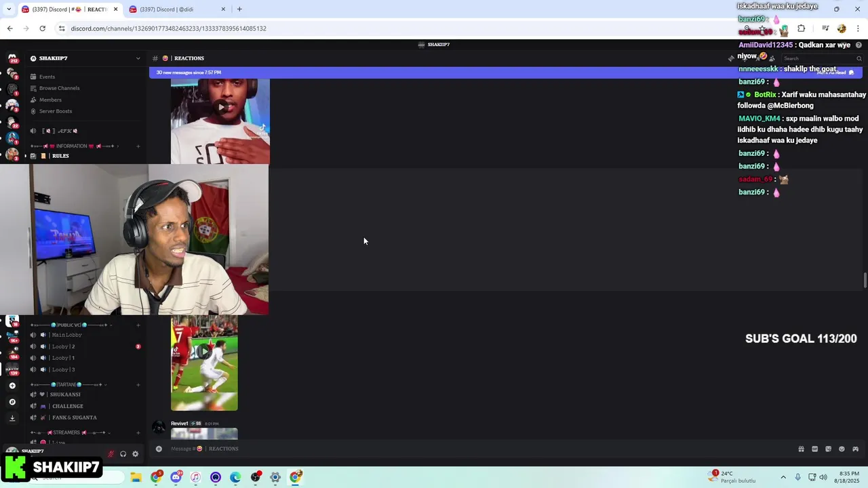Open Discord direct messages home icon

(x=12, y=59)
